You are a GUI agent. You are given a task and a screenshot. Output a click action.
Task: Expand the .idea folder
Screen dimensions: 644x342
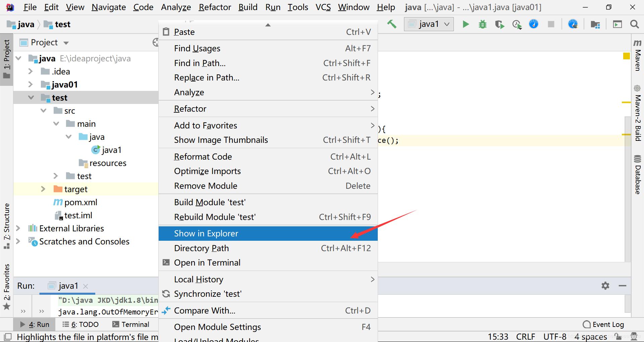pyautogui.click(x=31, y=71)
